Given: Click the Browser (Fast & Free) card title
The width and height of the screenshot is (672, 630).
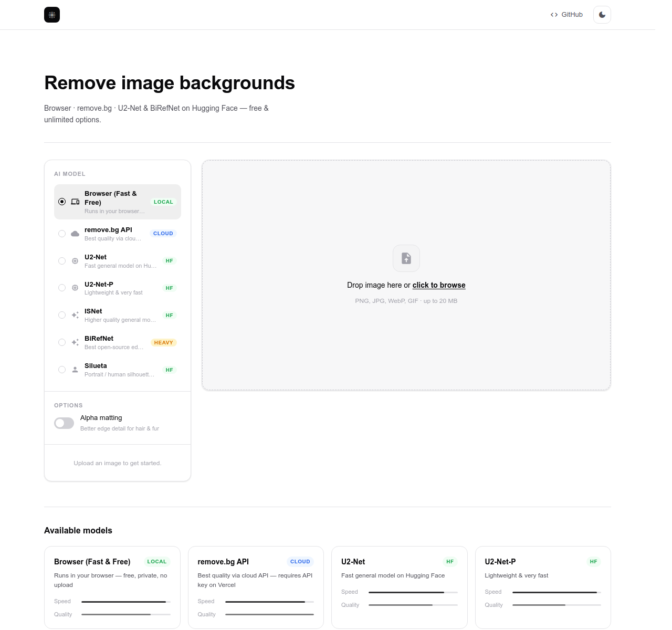Looking at the screenshot, I should click(92, 562).
